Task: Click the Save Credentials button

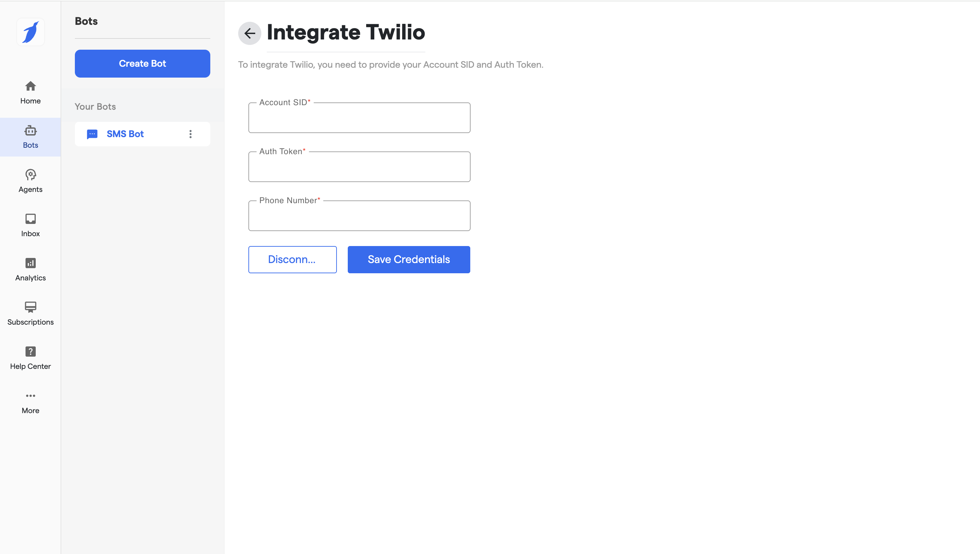Action: [409, 260]
